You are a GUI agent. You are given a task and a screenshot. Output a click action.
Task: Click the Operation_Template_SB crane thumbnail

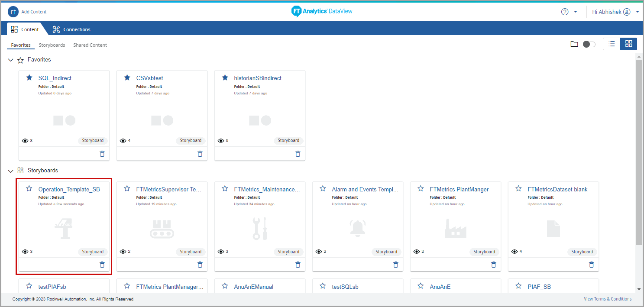click(x=63, y=229)
